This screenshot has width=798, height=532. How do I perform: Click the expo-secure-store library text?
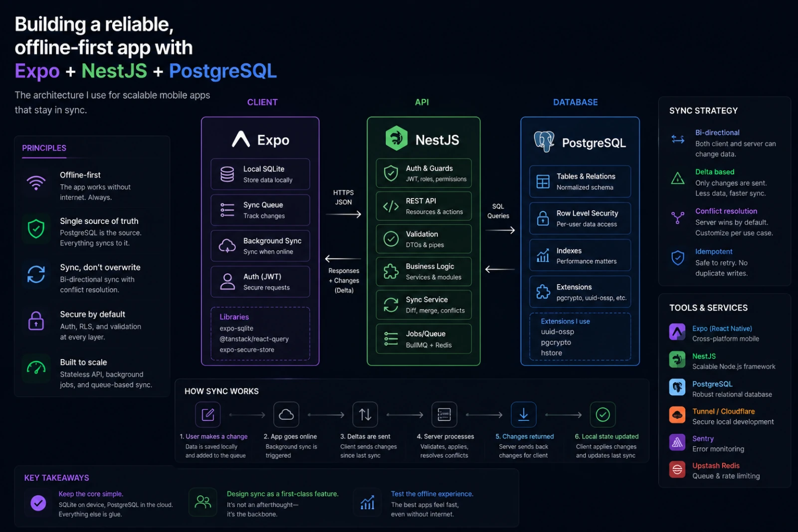(x=247, y=350)
